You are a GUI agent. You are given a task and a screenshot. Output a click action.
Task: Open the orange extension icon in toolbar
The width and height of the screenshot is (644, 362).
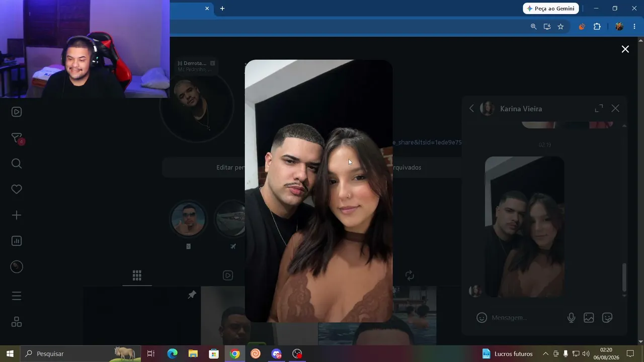pyautogui.click(x=582, y=27)
